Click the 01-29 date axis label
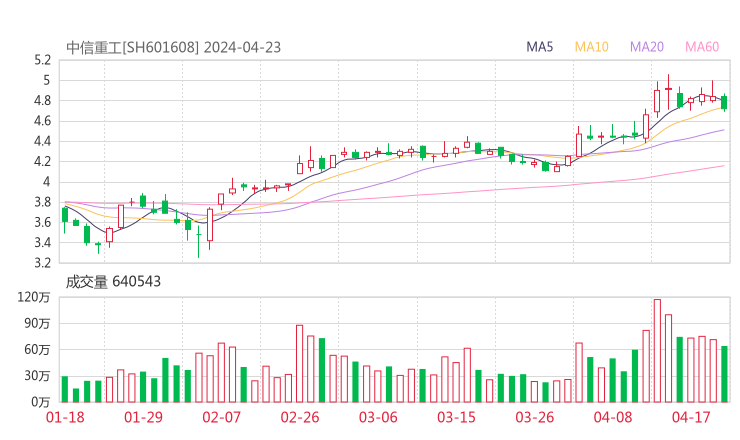Viewport: 740px width, 440px height. (143, 417)
